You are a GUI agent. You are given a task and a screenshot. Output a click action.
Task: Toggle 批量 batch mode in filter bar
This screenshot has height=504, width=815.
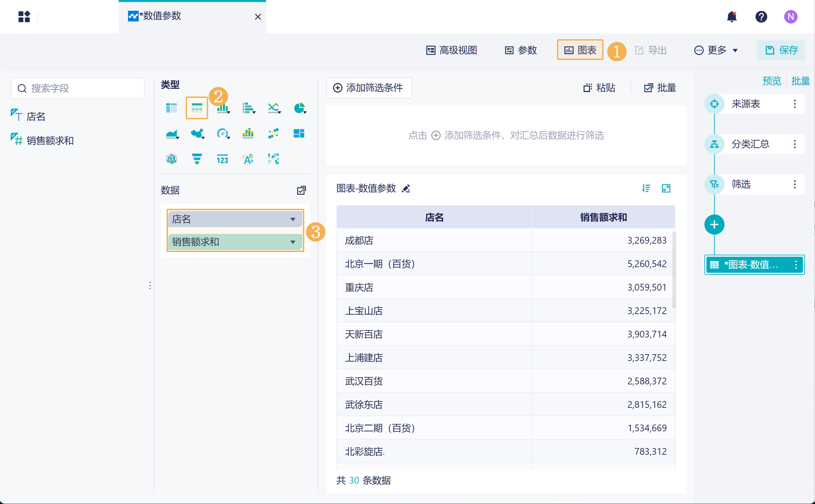(x=660, y=88)
